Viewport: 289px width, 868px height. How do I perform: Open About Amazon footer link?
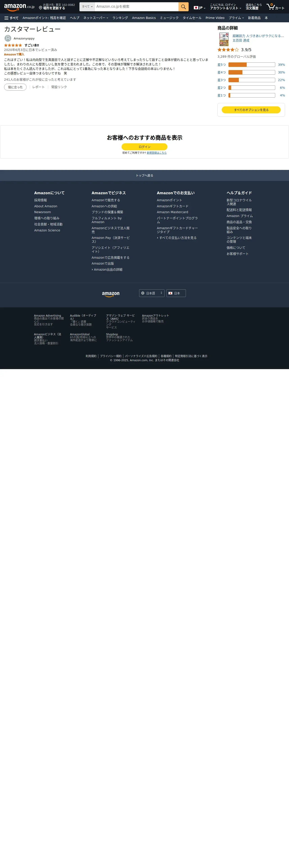[x=45, y=206]
